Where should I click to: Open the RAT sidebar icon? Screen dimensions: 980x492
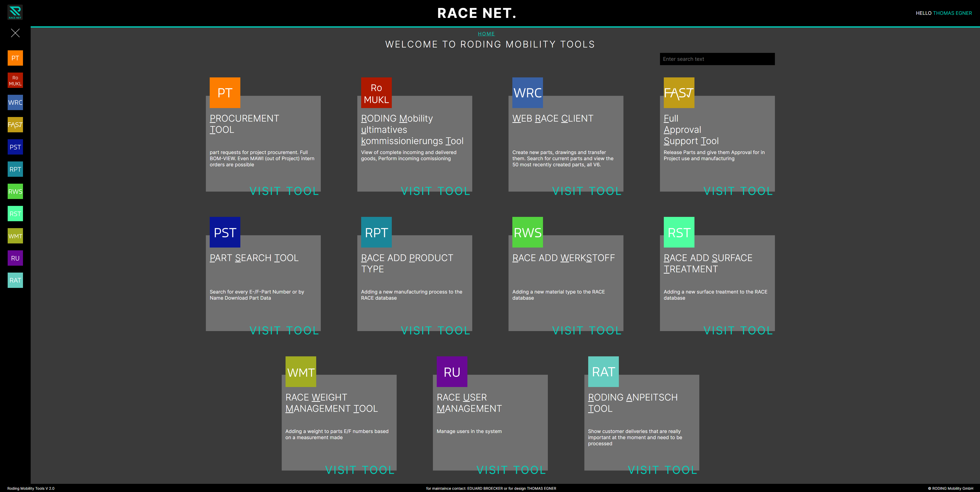point(15,280)
